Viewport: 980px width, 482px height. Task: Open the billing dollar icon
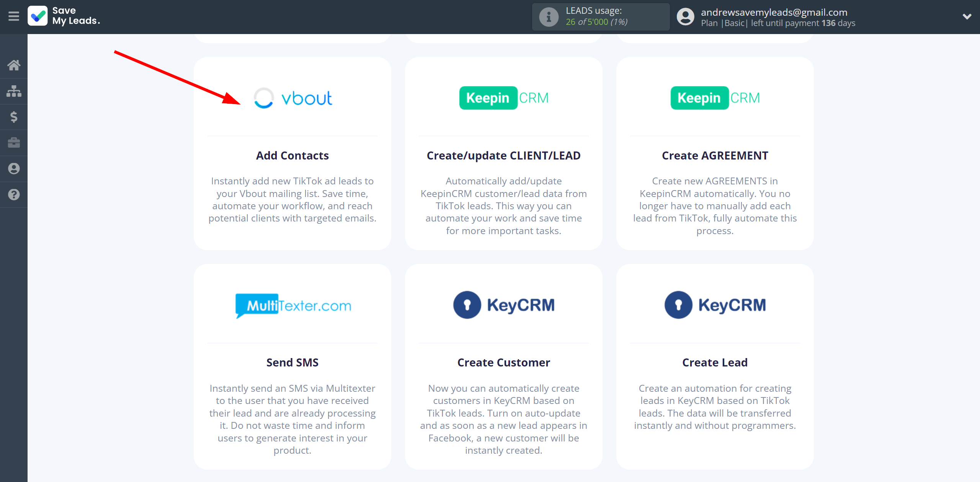[x=14, y=117]
